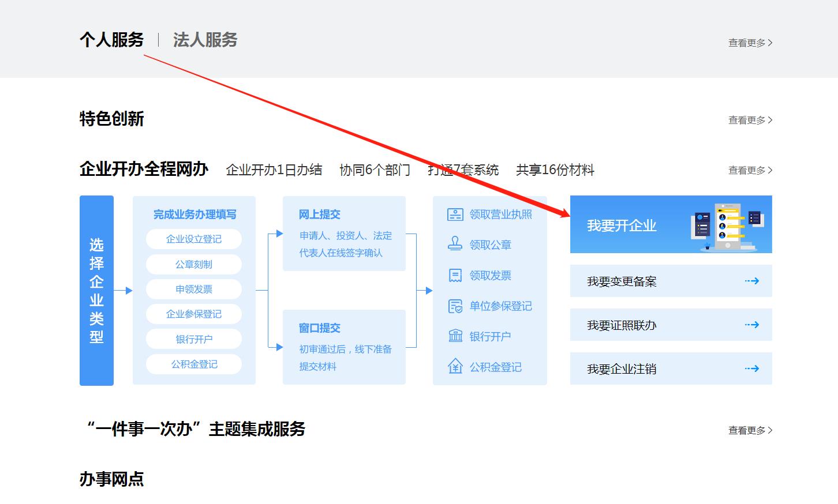
Task: Switch to the 个人服务 tab
Action: [111, 40]
